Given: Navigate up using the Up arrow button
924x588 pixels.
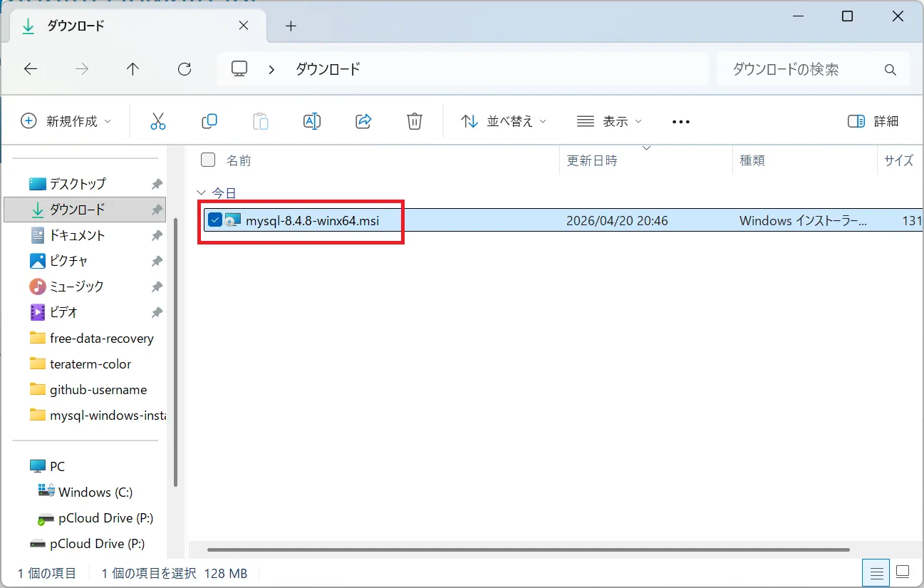Looking at the screenshot, I should [x=133, y=68].
